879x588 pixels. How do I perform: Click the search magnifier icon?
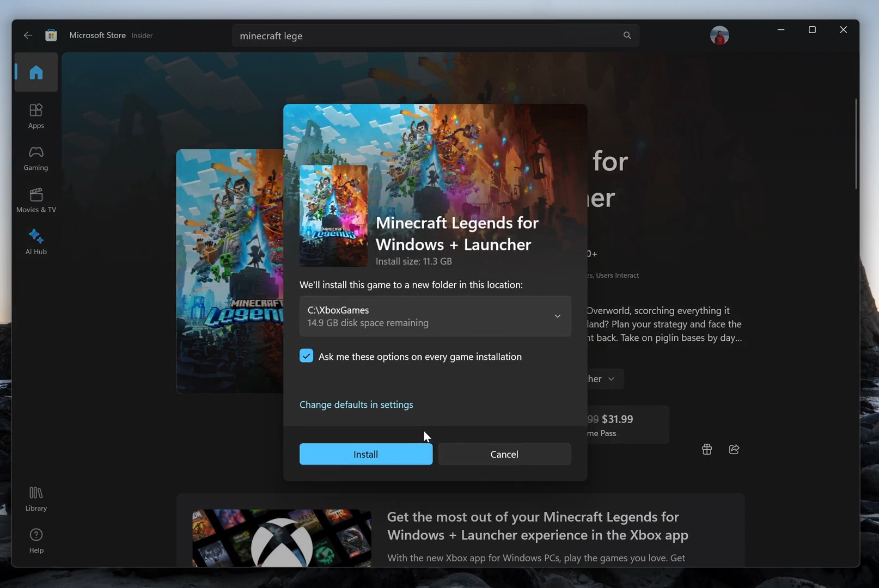627,35
